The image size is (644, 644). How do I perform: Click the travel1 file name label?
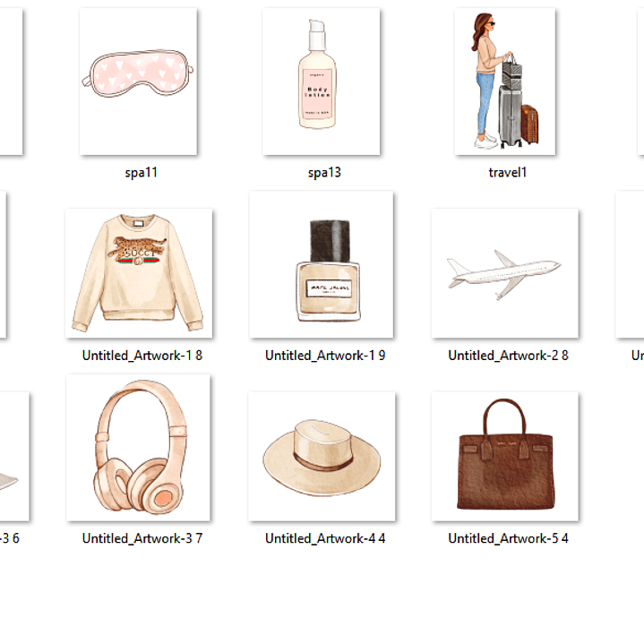click(508, 172)
